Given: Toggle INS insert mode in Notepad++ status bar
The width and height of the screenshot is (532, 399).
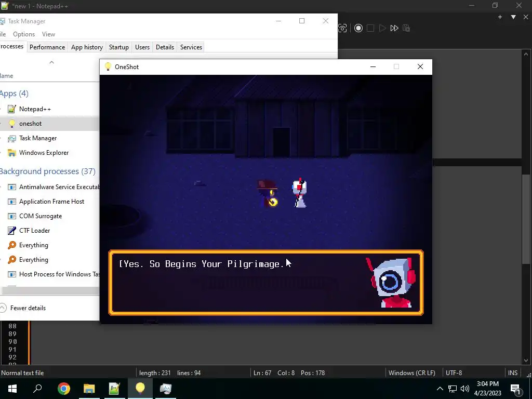Looking at the screenshot, I should pos(512,373).
